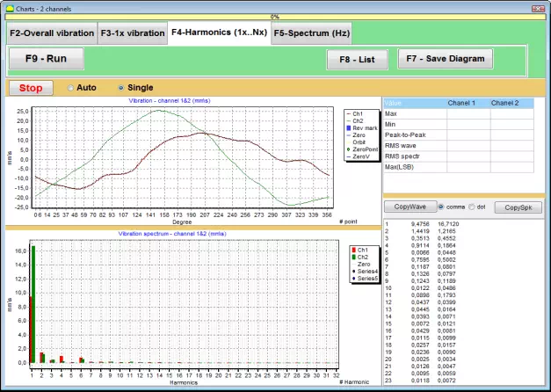Click the Harmonics axis label
Image resolution: width=551 pixels, height=392 pixels.
184,382
